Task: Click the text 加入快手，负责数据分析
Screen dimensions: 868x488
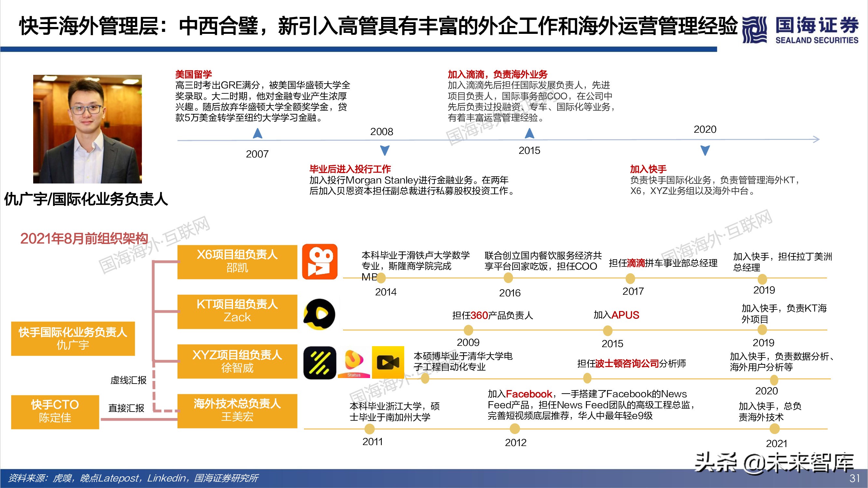Action: (782, 361)
